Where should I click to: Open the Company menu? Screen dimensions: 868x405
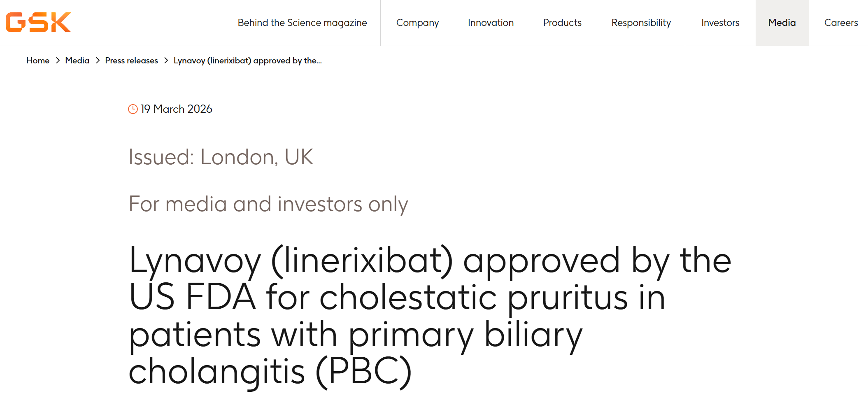pyautogui.click(x=417, y=23)
